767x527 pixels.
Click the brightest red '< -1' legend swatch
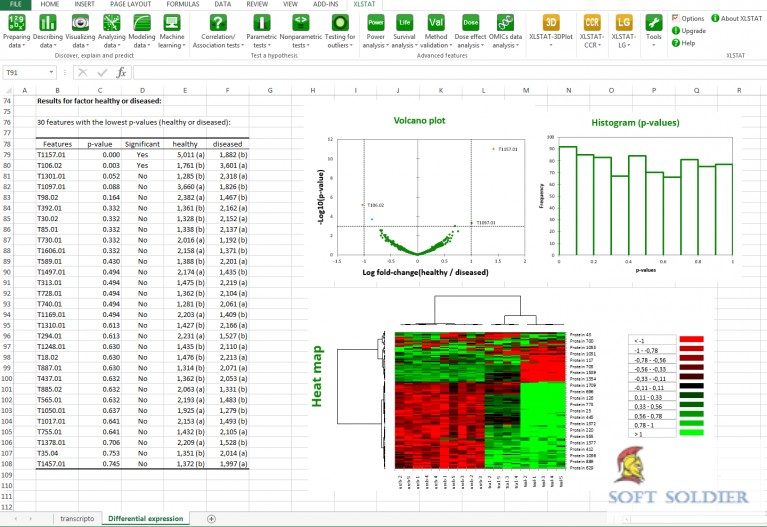pyautogui.click(x=691, y=339)
